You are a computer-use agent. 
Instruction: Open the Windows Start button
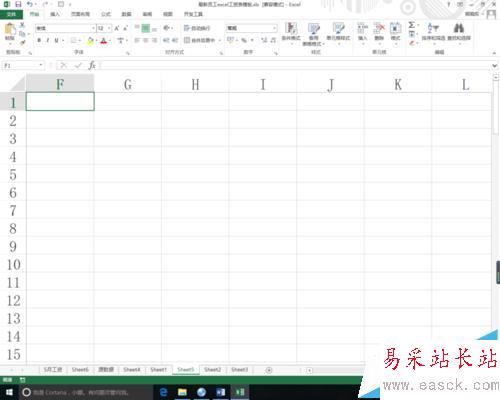(x=9, y=392)
